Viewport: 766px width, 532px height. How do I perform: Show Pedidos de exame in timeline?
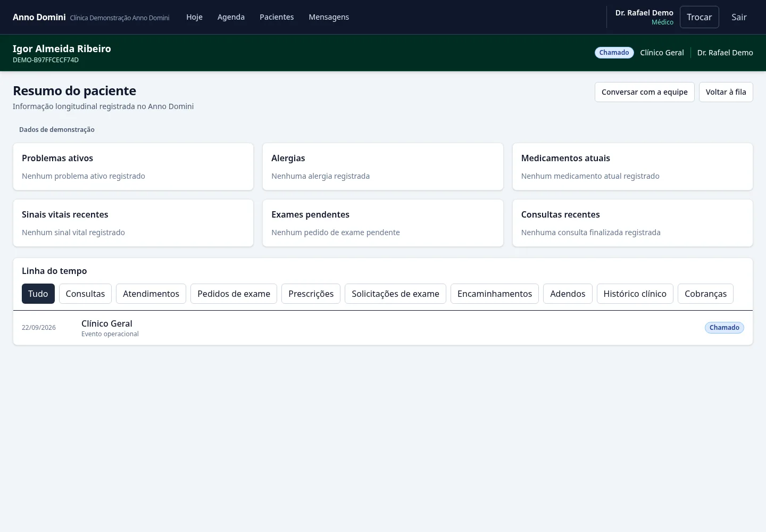[x=234, y=294]
